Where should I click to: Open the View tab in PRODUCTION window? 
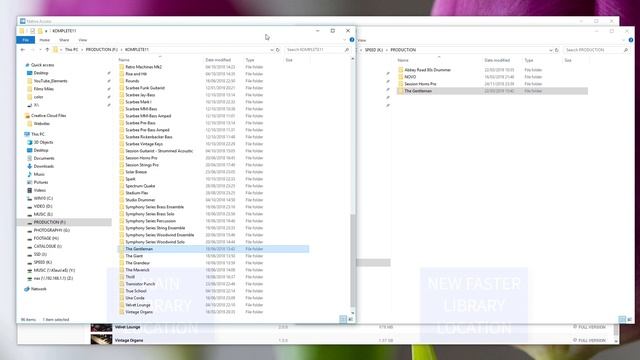362,40
